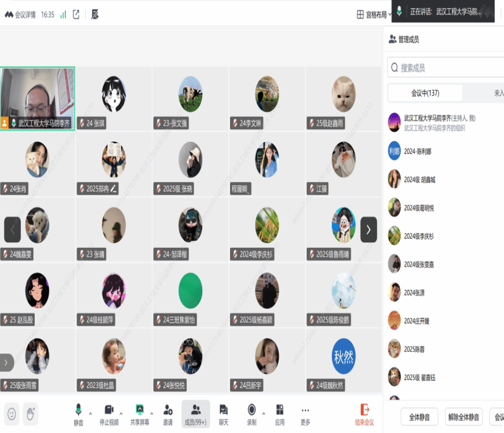Open the emoji reactions icon

[12, 414]
